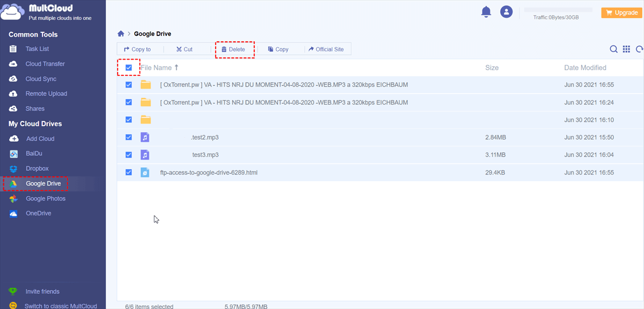This screenshot has height=309, width=644.
Task: Open Shares in sidebar
Action: (x=35, y=109)
